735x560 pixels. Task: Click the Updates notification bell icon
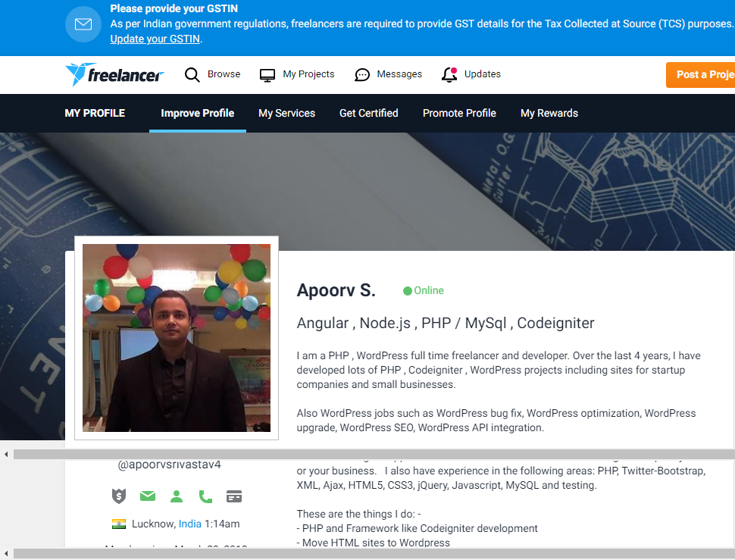point(449,74)
